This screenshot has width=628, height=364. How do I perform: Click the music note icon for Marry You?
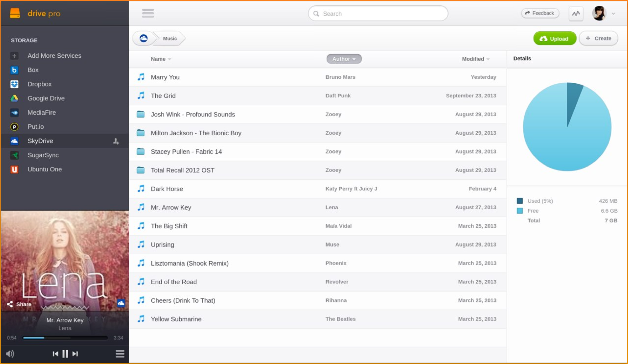141,77
